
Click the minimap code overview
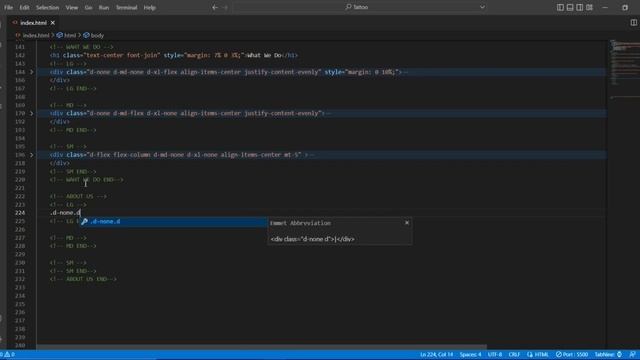click(624, 69)
